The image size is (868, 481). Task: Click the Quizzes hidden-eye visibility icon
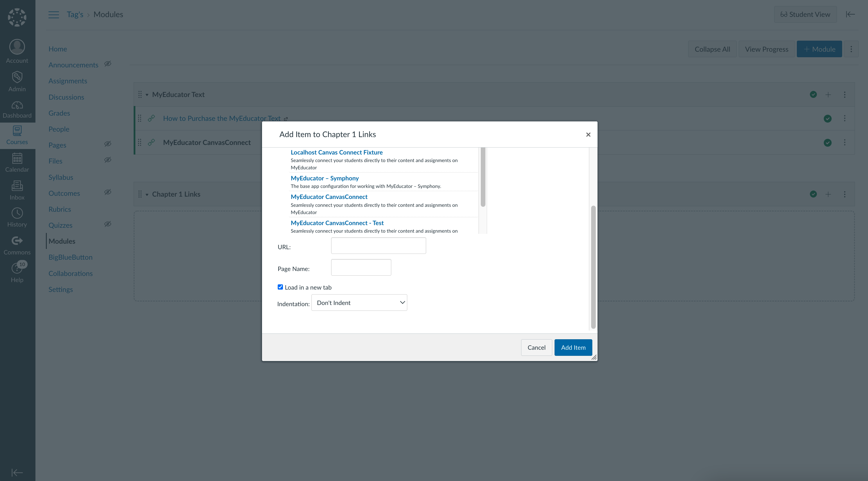click(x=108, y=224)
